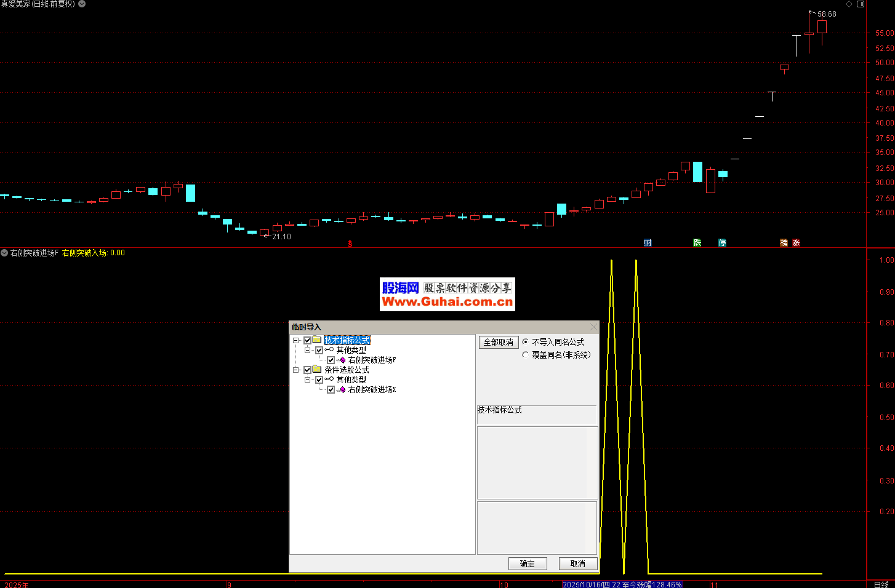Screen dimensions: 895x588
Task: Click the red 涨 event marker
Action: [796, 243]
